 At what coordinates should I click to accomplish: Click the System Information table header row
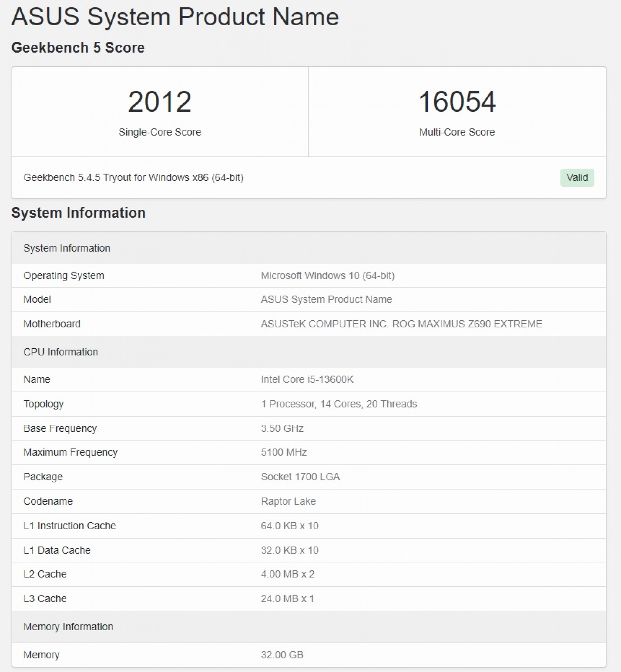point(309,248)
